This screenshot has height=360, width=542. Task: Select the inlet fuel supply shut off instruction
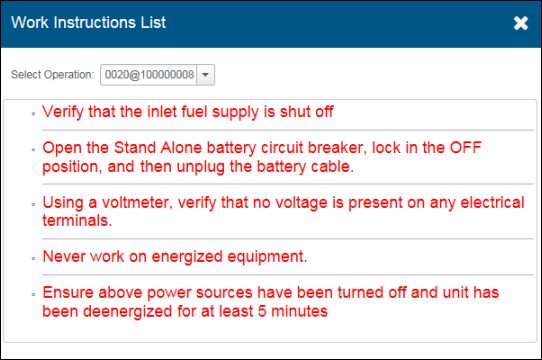pos(188,112)
